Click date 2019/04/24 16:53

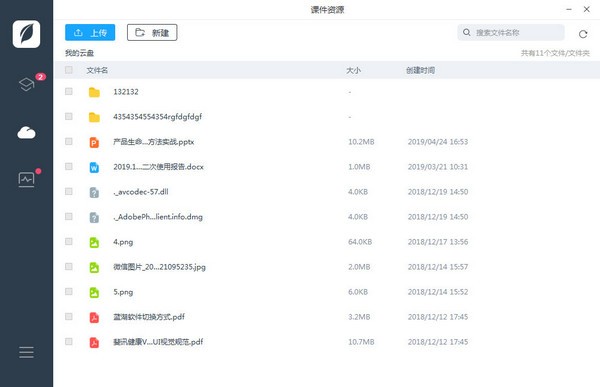coord(438,142)
